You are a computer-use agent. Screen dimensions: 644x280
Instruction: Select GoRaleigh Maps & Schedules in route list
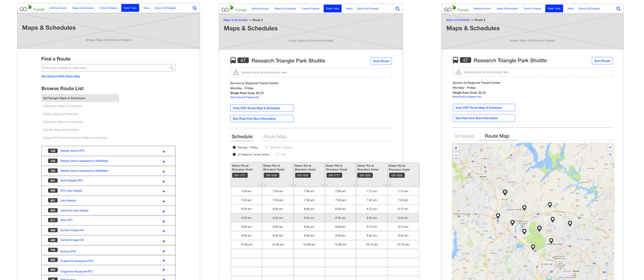tap(62, 106)
